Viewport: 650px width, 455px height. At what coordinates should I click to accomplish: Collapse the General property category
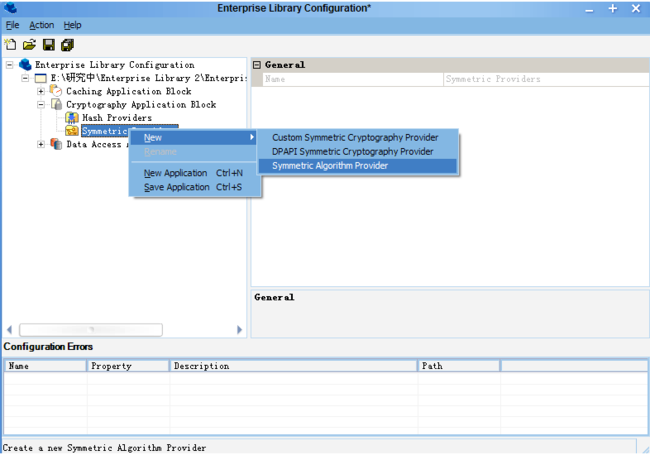point(257,65)
